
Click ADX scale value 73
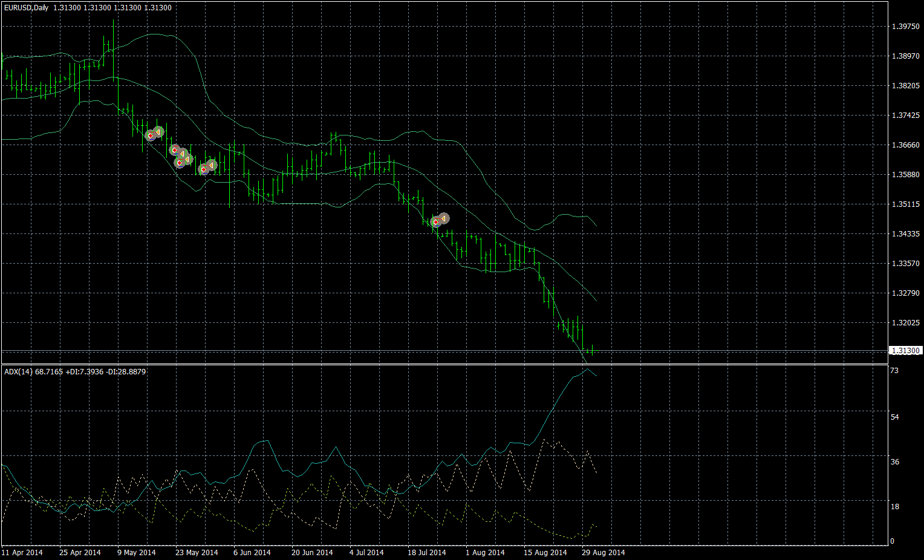point(894,370)
